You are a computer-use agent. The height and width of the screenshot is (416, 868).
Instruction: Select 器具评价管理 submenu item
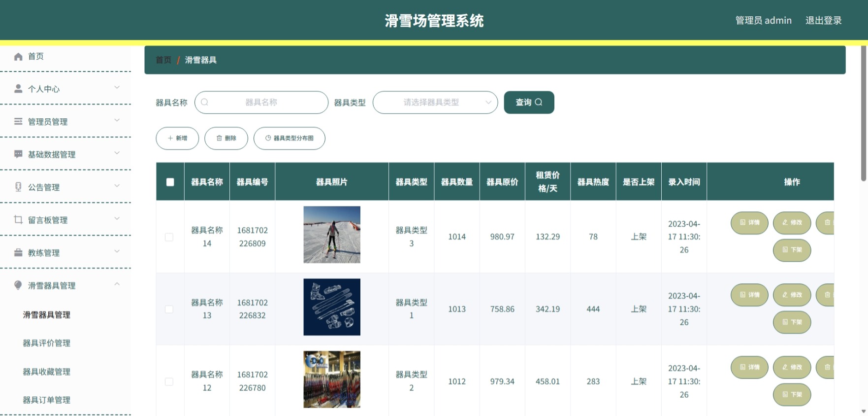(x=47, y=343)
